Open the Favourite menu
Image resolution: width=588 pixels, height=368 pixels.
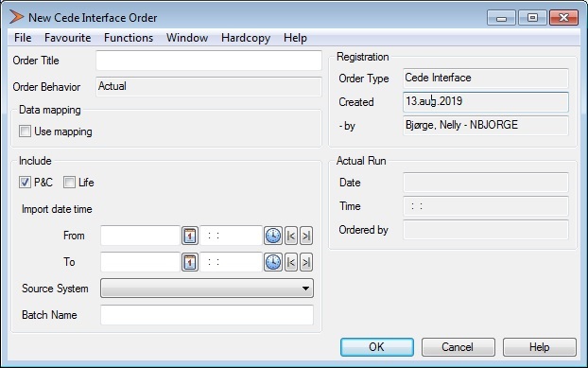click(x=67, y=38)
